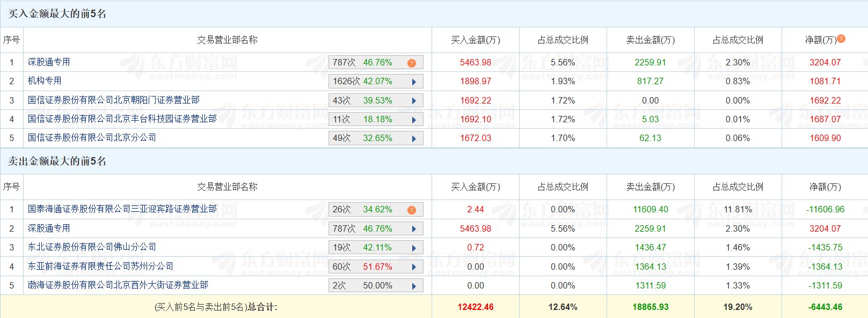
Task: Select net amount 1687.07 cell
Action: click(825, 120)
